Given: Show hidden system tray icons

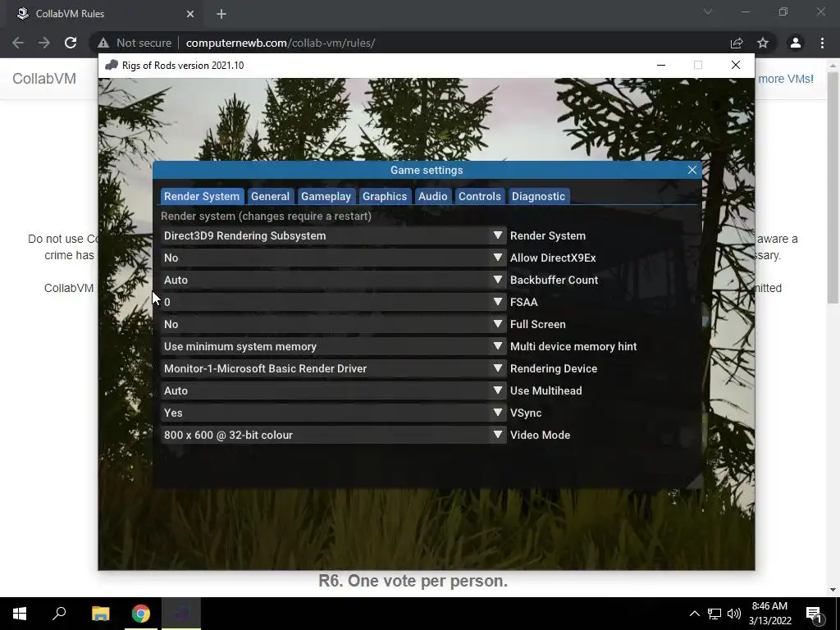Looking at the screenshot, I should (694, 614).
